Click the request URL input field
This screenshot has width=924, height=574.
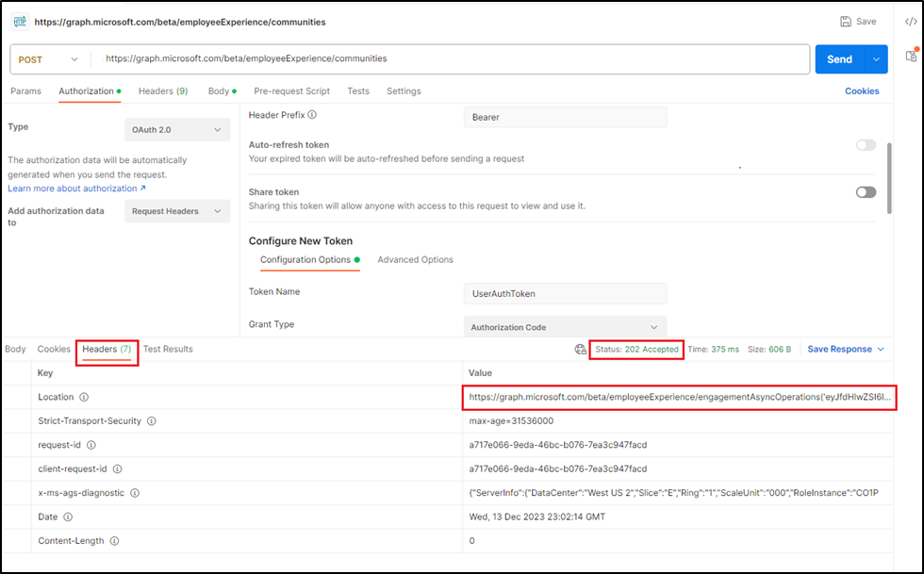click(x=451, y=59)
